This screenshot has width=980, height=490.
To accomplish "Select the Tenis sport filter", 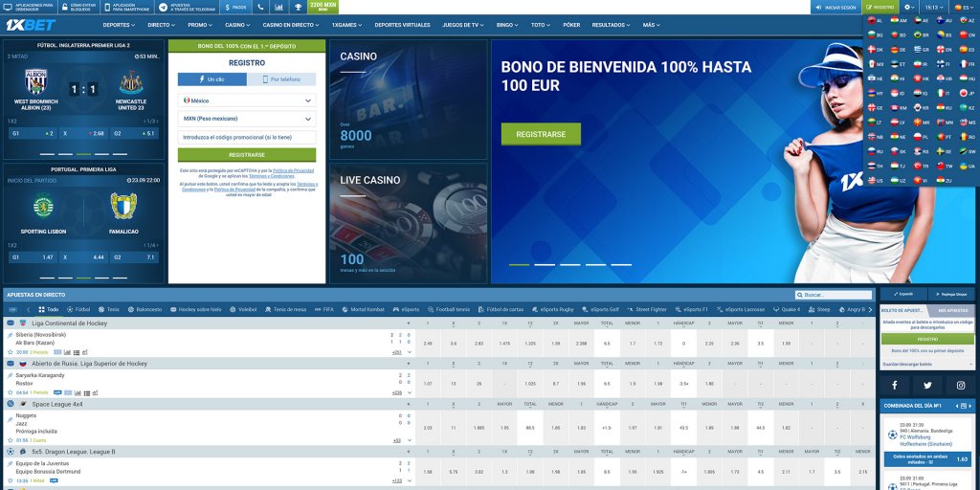I will (107, 309).
